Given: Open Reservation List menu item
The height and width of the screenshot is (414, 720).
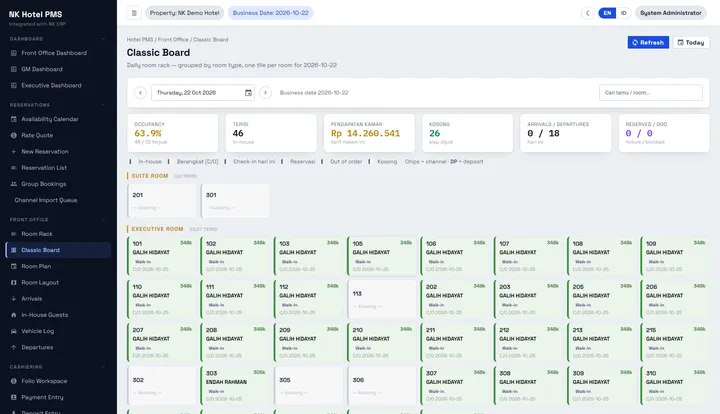Looking at the screenshot, I should [58, 168].
